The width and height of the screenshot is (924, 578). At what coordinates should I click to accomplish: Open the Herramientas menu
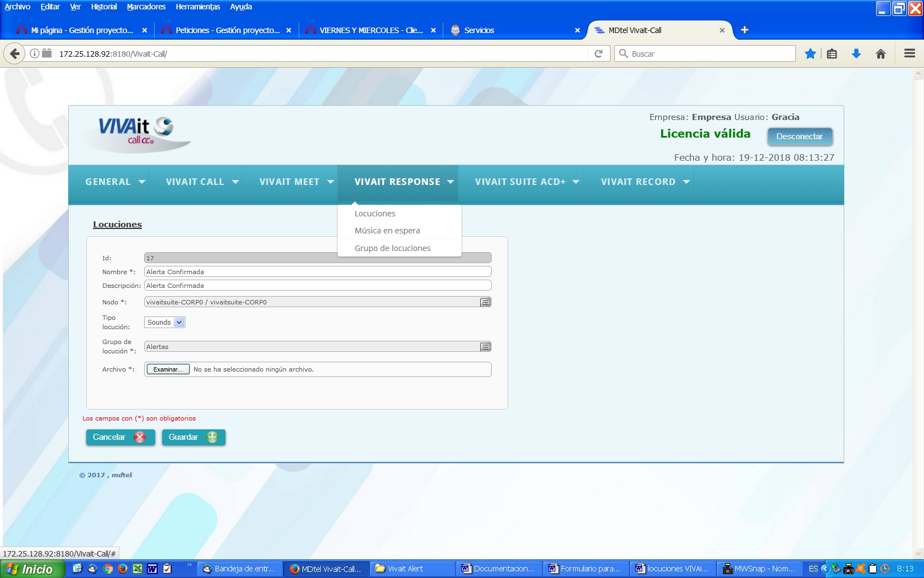(x=198, y=7)
